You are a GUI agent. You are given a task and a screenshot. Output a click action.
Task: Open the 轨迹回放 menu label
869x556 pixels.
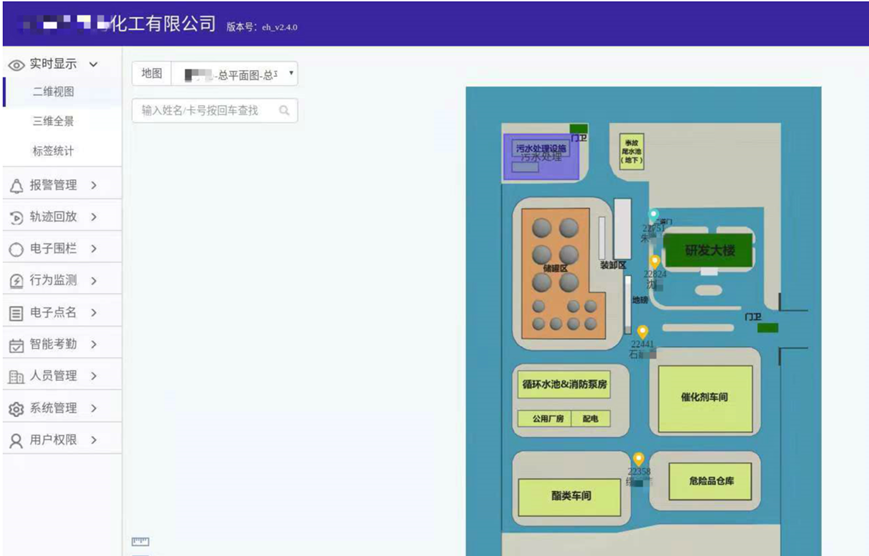click(x=53, y=217)
